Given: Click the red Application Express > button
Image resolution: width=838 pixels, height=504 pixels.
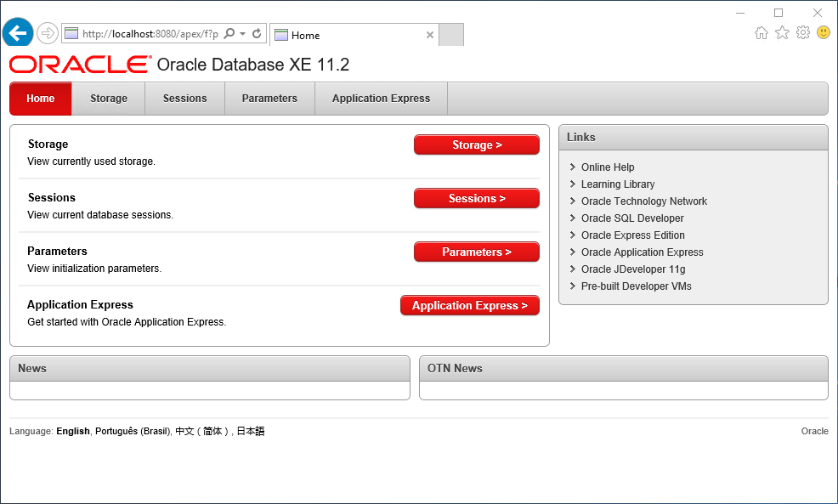Looking at the screenshot, I should (x=470, y=306).
